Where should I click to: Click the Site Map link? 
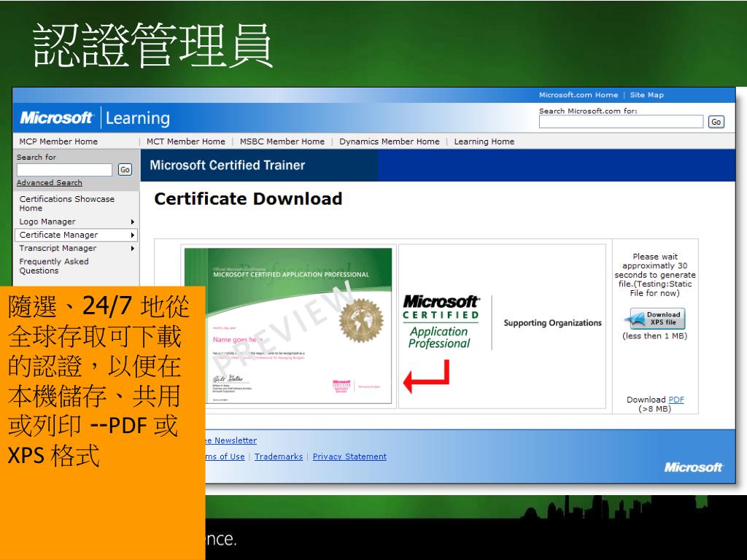click(646, 95)
